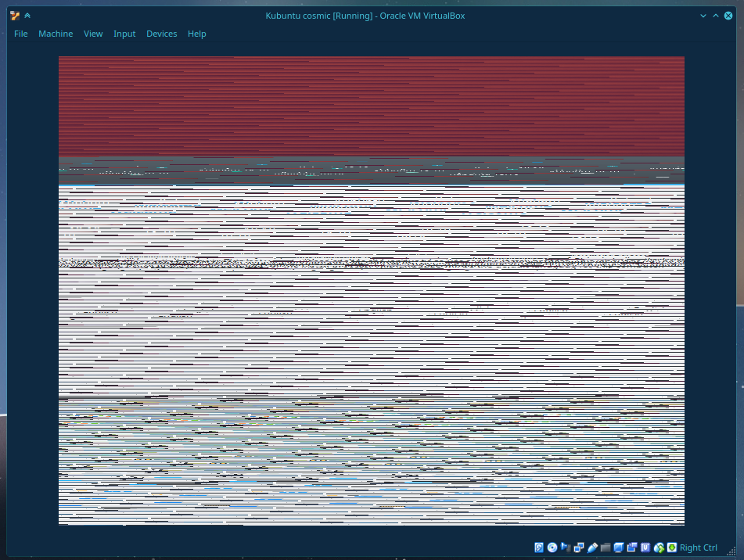The height and width of the screenshot is (560, 744).
Task: Click the optical disc drive status icon
Action: 552,547
